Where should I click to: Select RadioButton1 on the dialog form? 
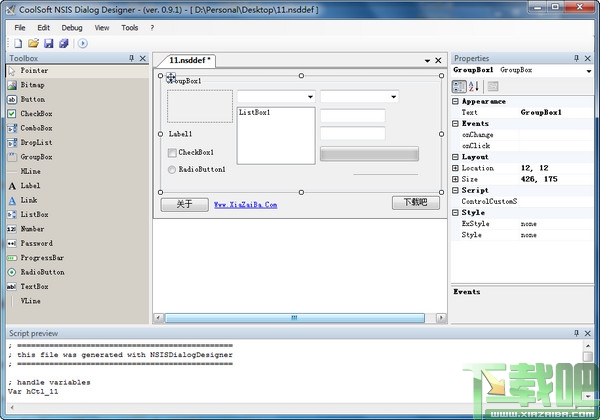[x=172, y=169]
